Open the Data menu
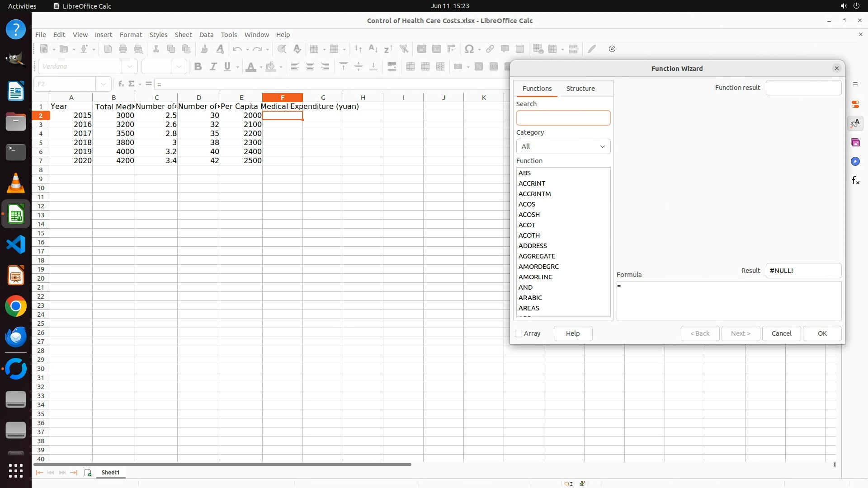 click(x=206, y=35)
